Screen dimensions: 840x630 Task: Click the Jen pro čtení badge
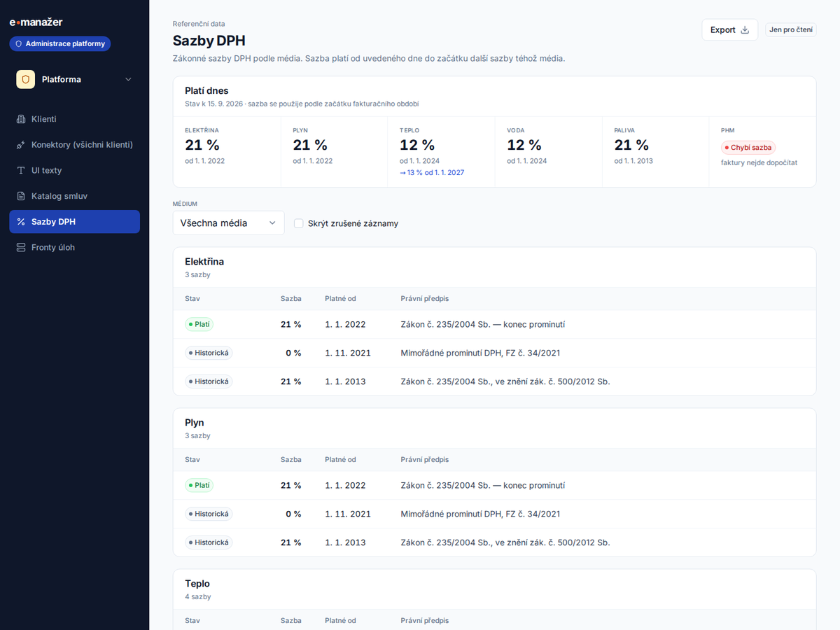click(x=791, y=30)
